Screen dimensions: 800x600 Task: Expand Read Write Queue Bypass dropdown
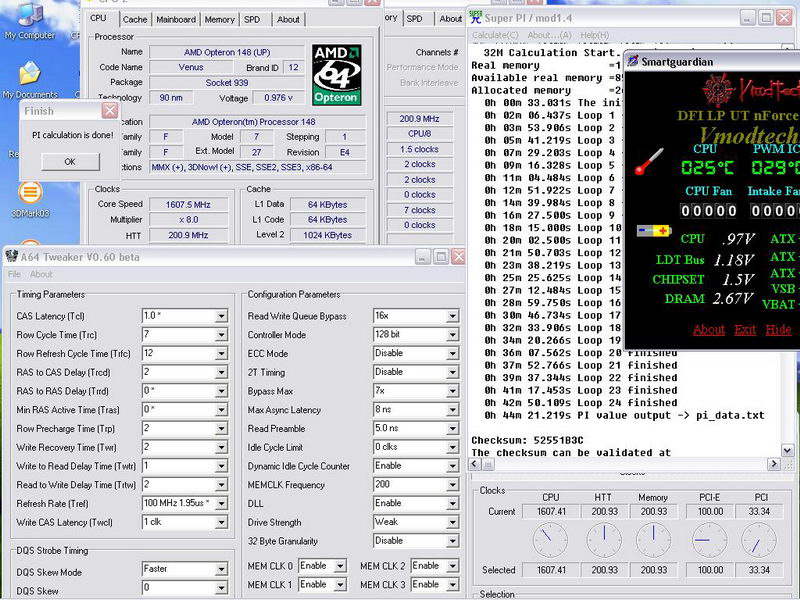pyautogui.click(x=452, y=316)
